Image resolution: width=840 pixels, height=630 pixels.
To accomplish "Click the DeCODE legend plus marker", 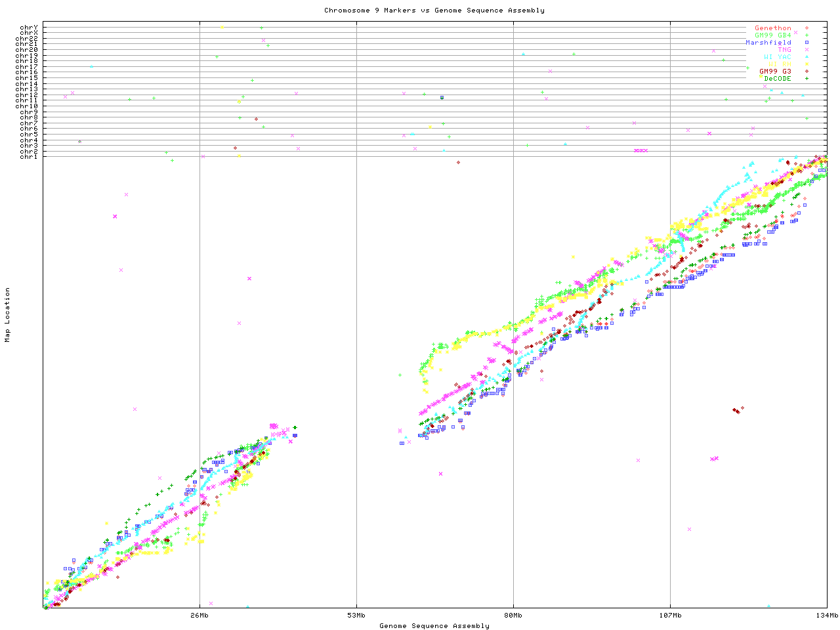I will pyautogui.click(x=807, y=79).
